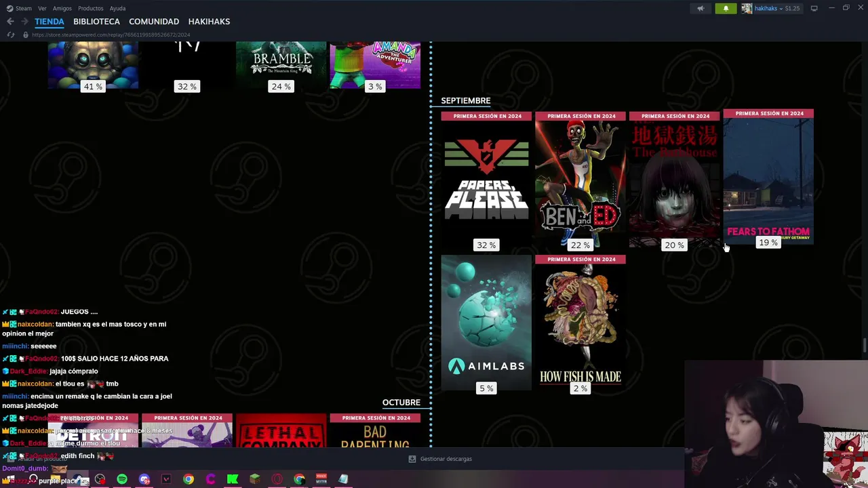Open the Bramble game thumbnail
Image resolution: width=868 pixels, height=488 pixels.
(x=281, y=65)
